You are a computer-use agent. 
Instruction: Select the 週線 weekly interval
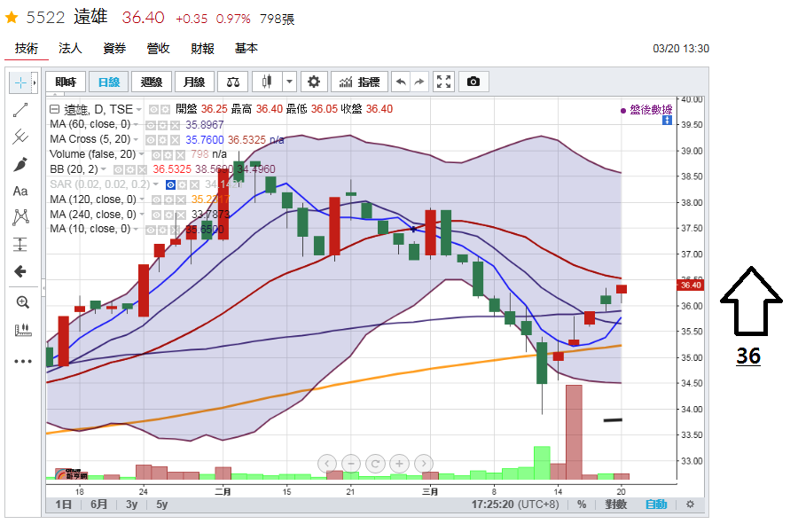pyautogui.click(x=151, y=82)
